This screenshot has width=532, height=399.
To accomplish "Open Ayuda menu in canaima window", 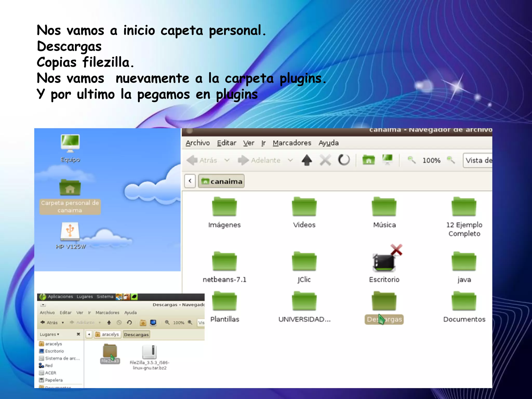I will [329, 143].
